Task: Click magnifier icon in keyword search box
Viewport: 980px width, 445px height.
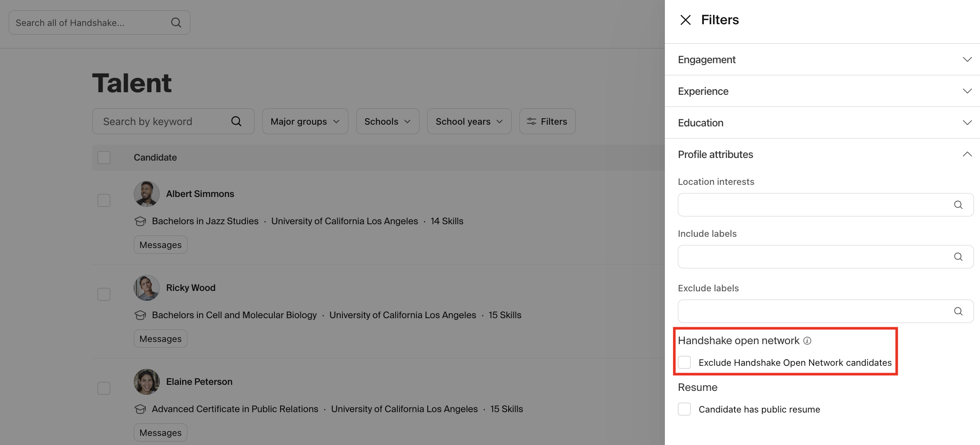Action: tap(236, 121)
